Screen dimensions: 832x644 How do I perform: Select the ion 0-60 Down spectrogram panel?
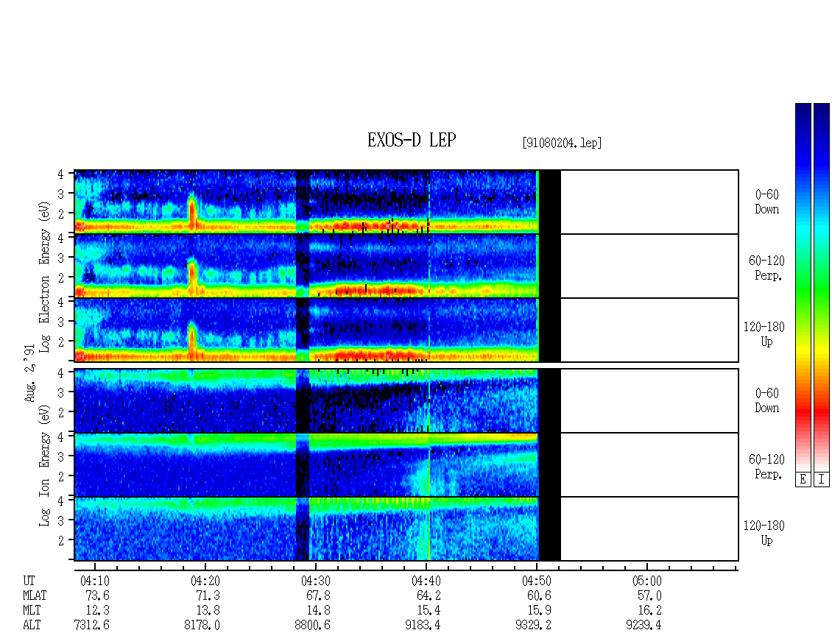point(406,400)
